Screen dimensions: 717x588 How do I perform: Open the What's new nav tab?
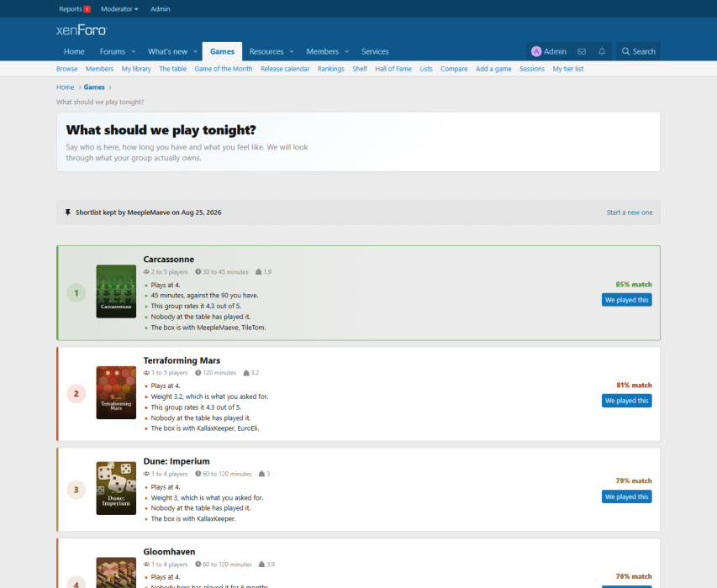click(x=167, y=51)
